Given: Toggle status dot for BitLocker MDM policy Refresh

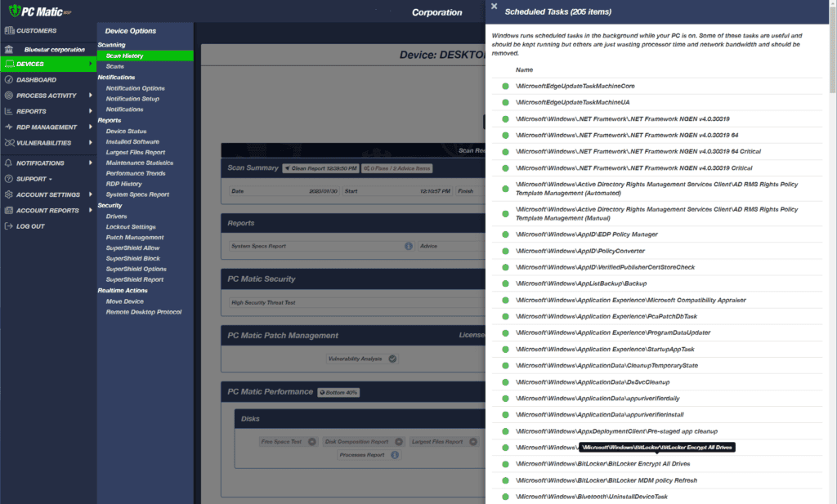Looking at the screenshot, I should coord(505,480).
